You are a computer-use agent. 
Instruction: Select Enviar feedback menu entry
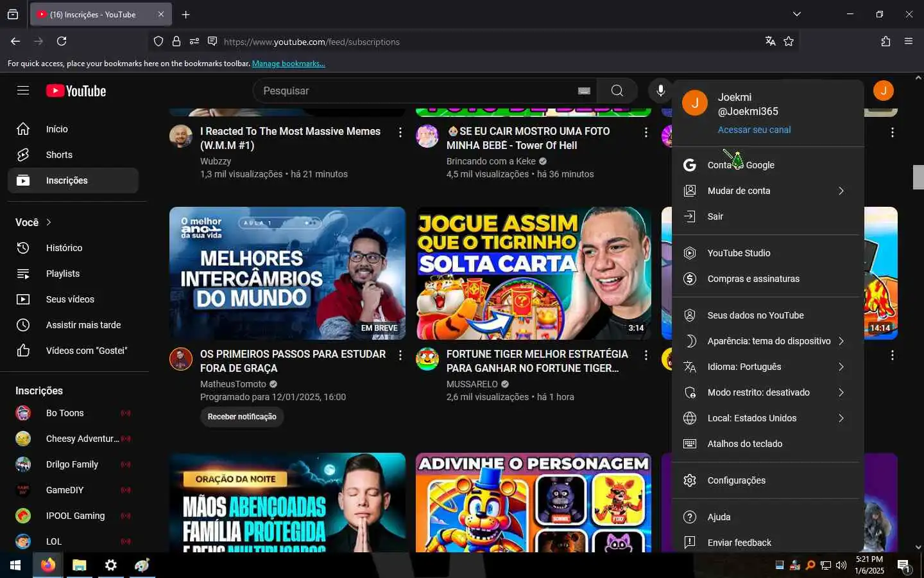click(765, 543)
